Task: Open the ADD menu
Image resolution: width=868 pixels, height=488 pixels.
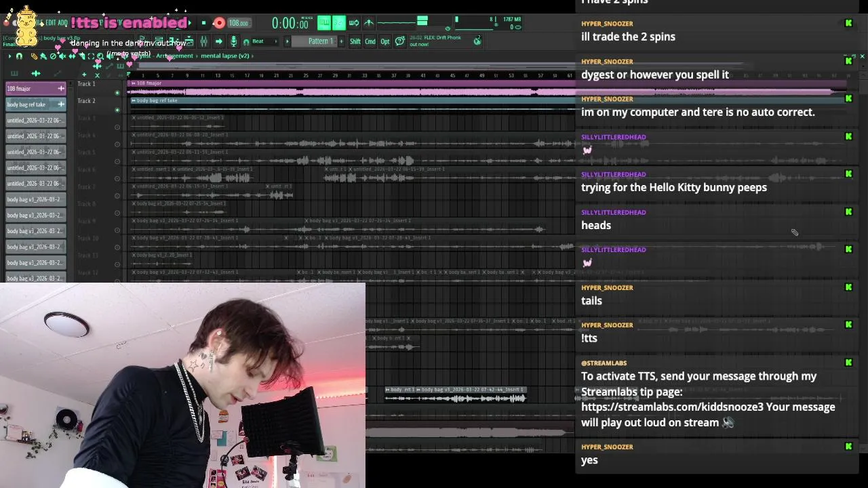Action: click(62, 22)
